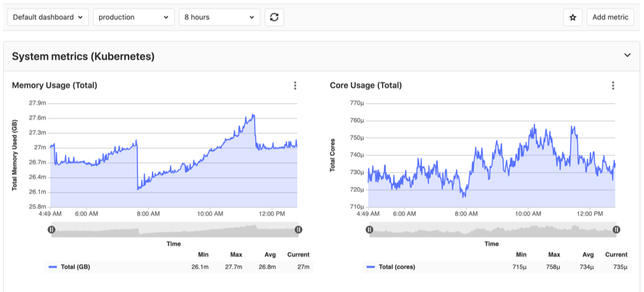Image resolution: width=644 pixels, height=292 pixels.
Task: Toggle the Total (GB) legend series
Action: (x=70, y=267)
